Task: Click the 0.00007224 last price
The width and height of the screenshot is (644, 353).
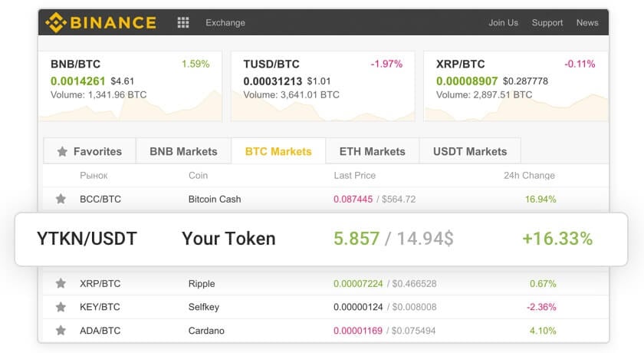Action: 358,283
